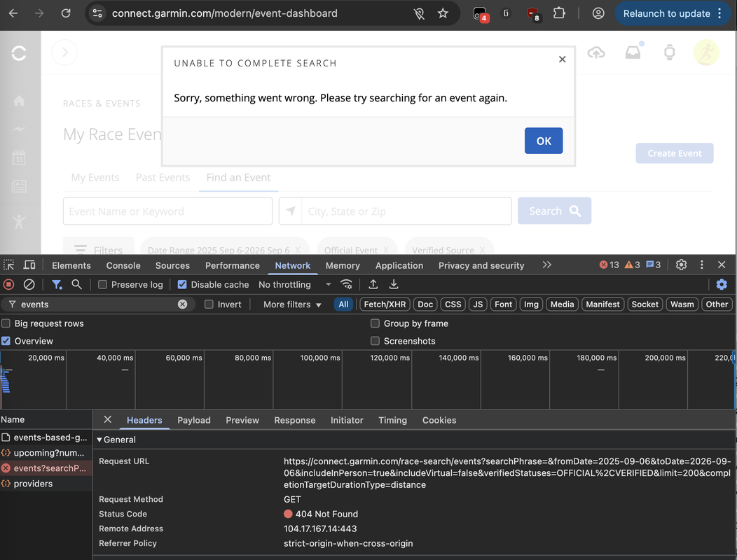
Task: Click the Search button for events
Action: click(554, 211)
